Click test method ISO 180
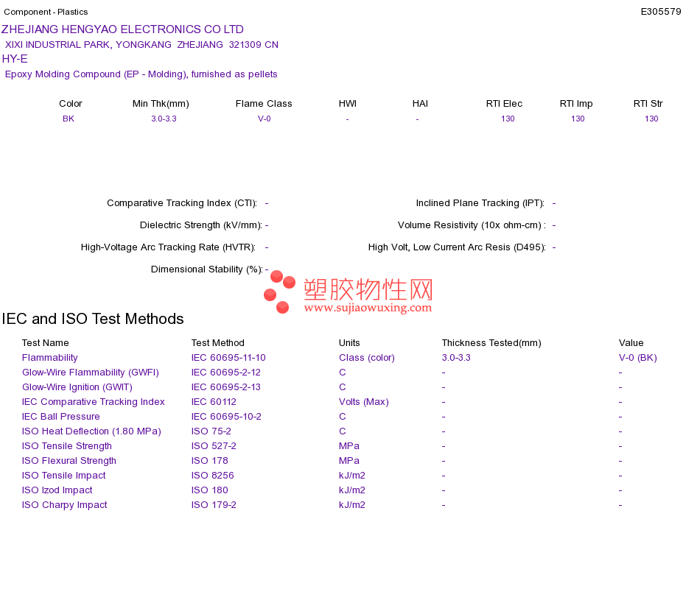Screen dimensions: 700x589 pos(209,490)
